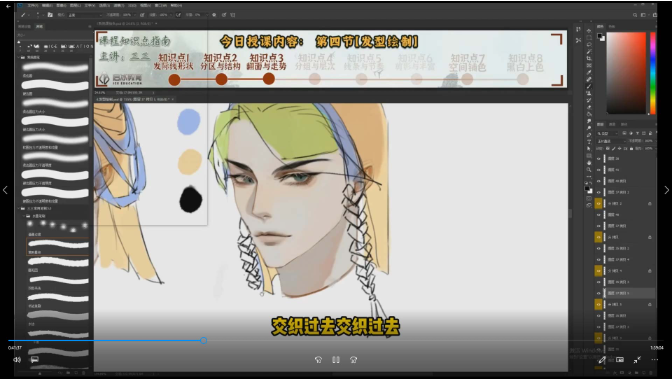
Task: Select the Move tool at toolbar top
Action: point(589,31)
